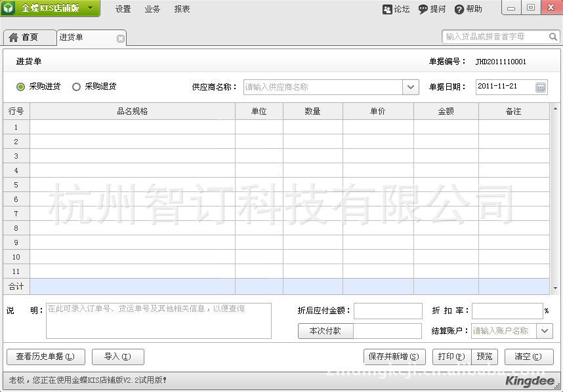Image resolution: width=563 pixels, height=392 pixels.
Task: Open the 帮助 help icon
Action: (x=459, y=9)
